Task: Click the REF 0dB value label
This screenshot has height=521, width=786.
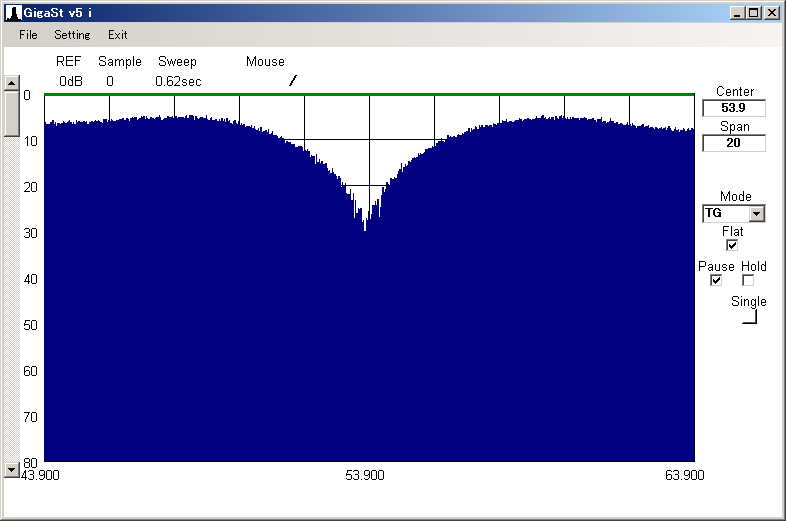Action: [71, 81]
